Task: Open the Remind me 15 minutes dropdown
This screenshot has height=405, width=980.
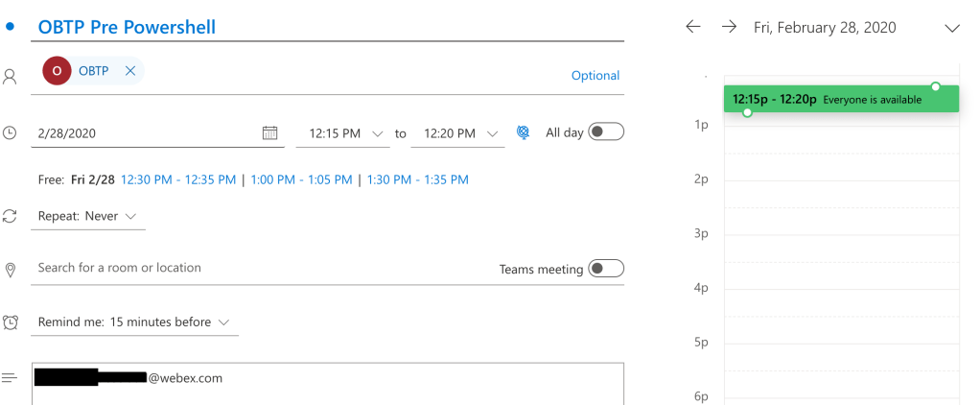Action: 134,322
